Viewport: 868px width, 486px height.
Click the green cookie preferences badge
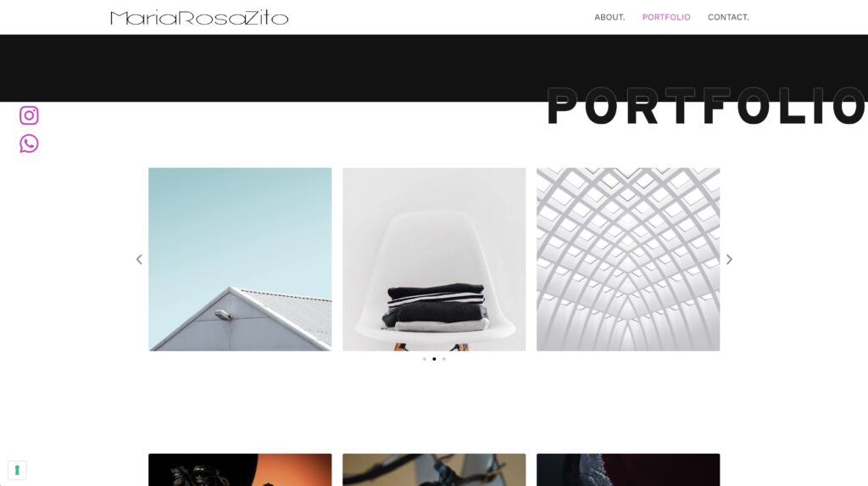(17, 471)
